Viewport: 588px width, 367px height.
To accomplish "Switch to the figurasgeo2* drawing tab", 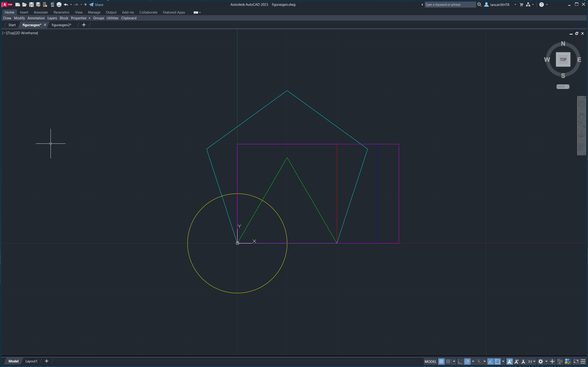I will pos(61,25).
